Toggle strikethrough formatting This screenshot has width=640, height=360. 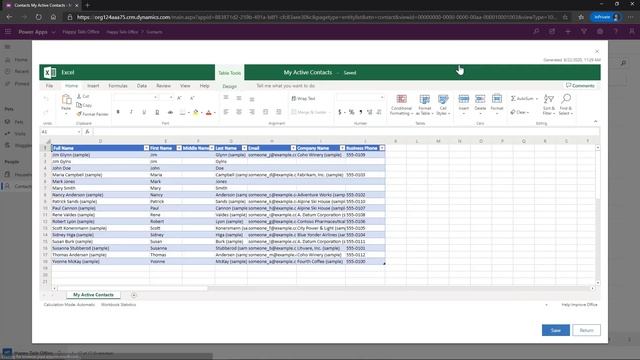pos(170,112)
